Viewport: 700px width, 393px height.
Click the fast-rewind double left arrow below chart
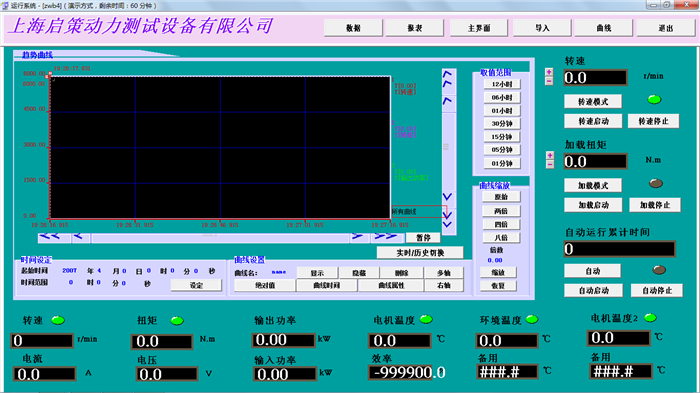[54, 237]
